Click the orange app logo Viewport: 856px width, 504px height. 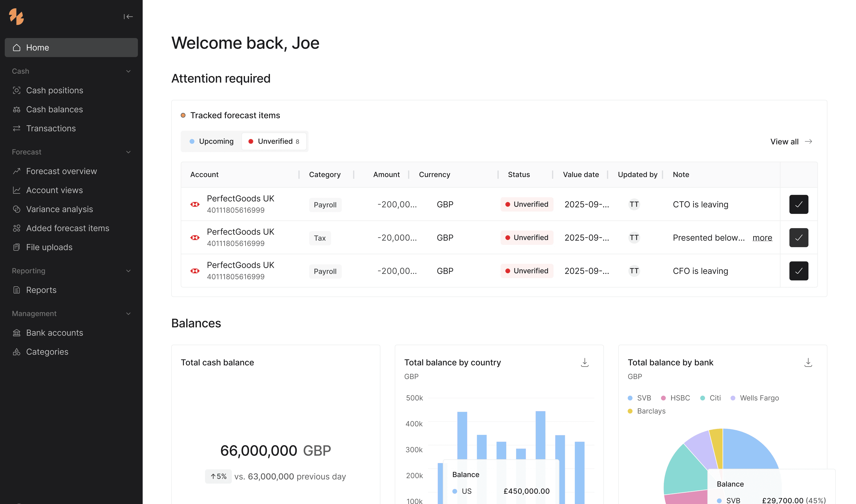(x=16, y=17)
